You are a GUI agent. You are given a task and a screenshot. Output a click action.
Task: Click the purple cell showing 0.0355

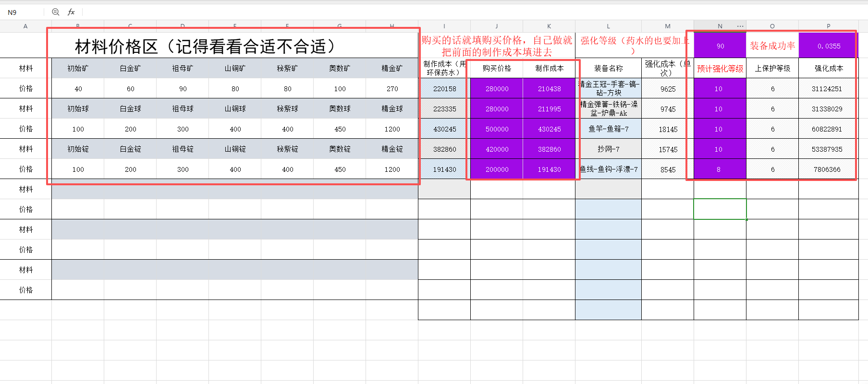coord(828,46)
